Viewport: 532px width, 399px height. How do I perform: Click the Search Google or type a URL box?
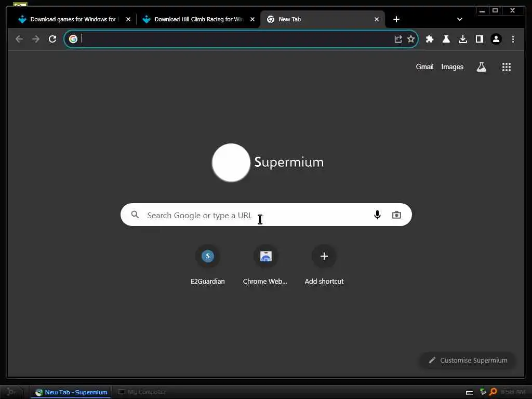(266, 215)
